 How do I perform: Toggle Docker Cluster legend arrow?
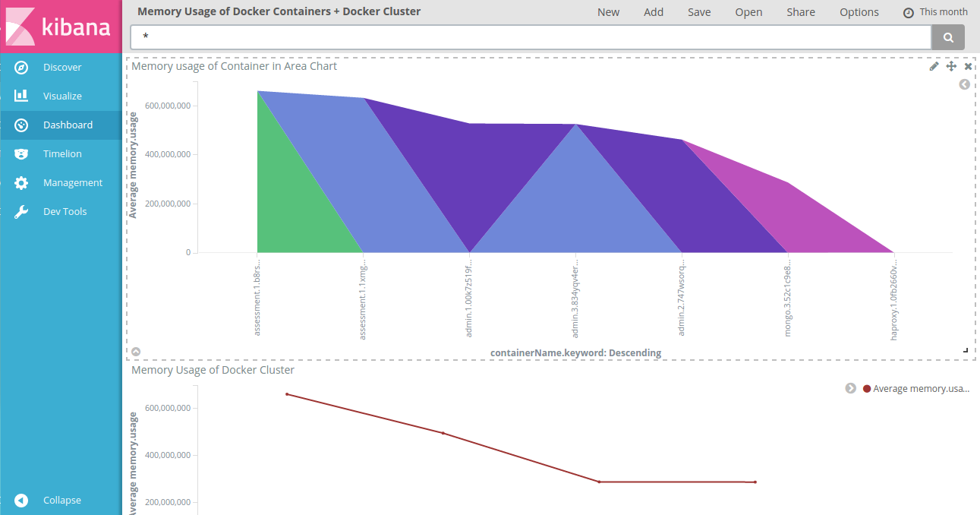coord(850,388)
